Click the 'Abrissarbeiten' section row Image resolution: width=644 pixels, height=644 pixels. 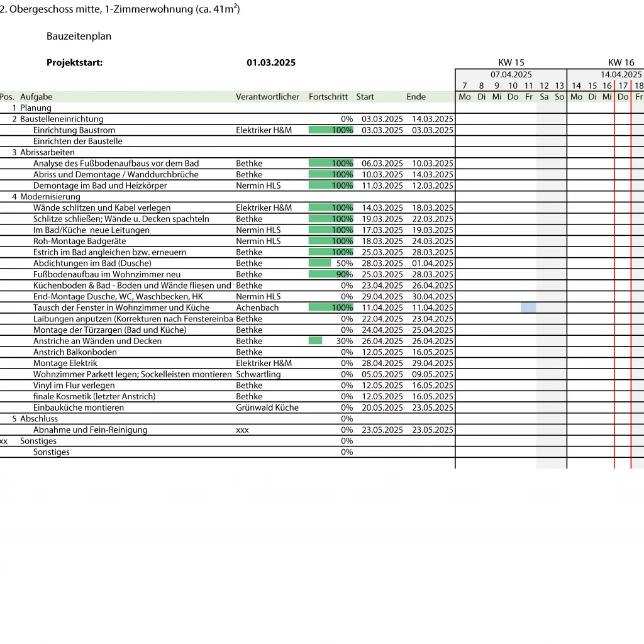click(x=47, y=152)
